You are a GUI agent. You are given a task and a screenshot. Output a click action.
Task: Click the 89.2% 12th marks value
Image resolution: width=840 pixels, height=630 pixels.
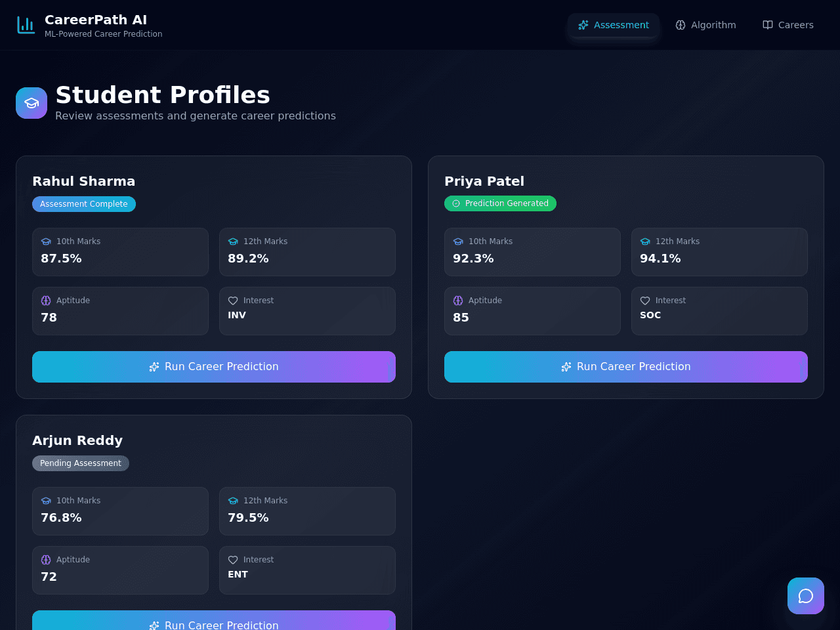pyautogui.click(x=248, y=259)
